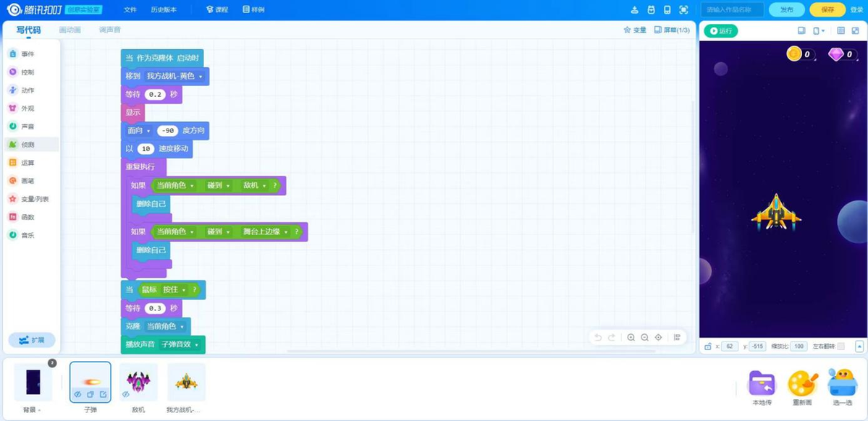This screenshot has width=868, height=421.
Task: Click the download icon in top bar
Action: coord(635,10)
